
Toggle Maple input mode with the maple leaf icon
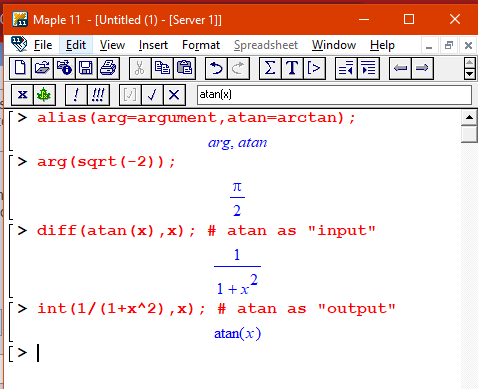[x=44, y=95]
